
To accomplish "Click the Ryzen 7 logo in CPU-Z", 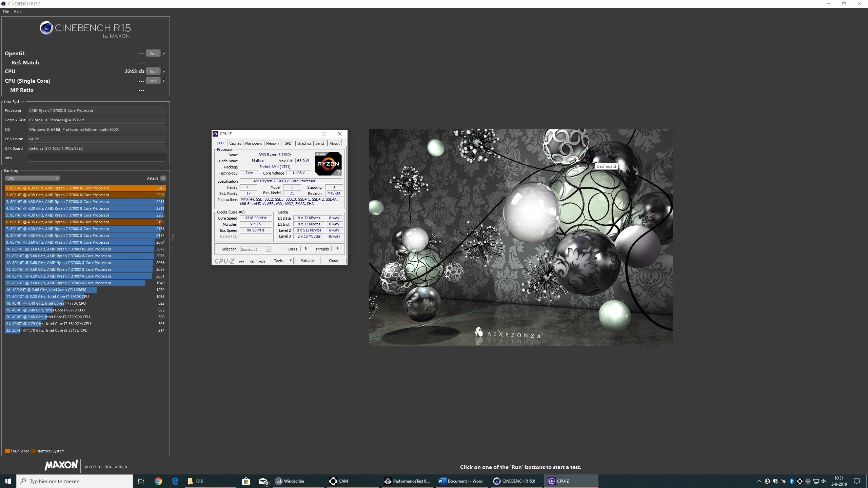I will tap(328, 164).
